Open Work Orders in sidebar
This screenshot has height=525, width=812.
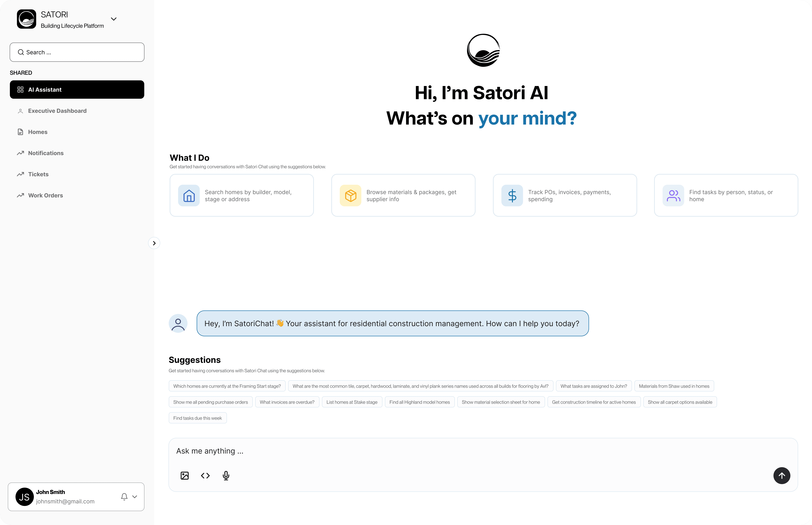coord(45,195)
